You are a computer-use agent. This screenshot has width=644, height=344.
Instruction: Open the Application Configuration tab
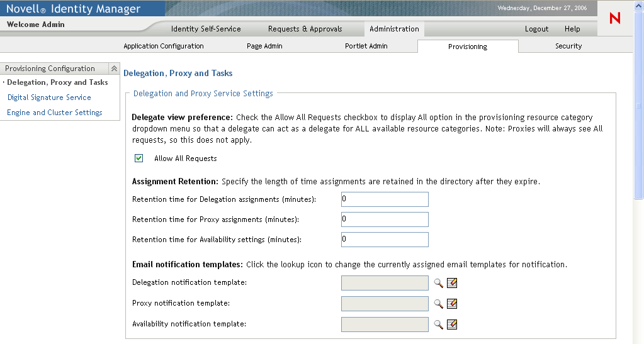tap(164, 46)
